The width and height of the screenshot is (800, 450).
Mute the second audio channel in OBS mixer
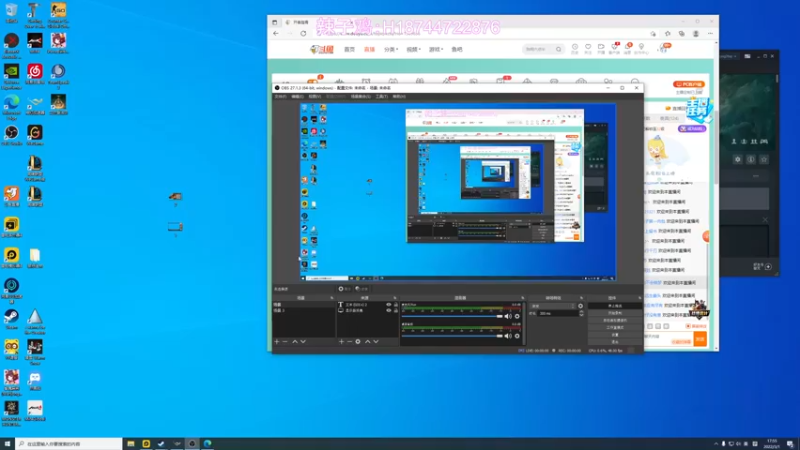508,336
